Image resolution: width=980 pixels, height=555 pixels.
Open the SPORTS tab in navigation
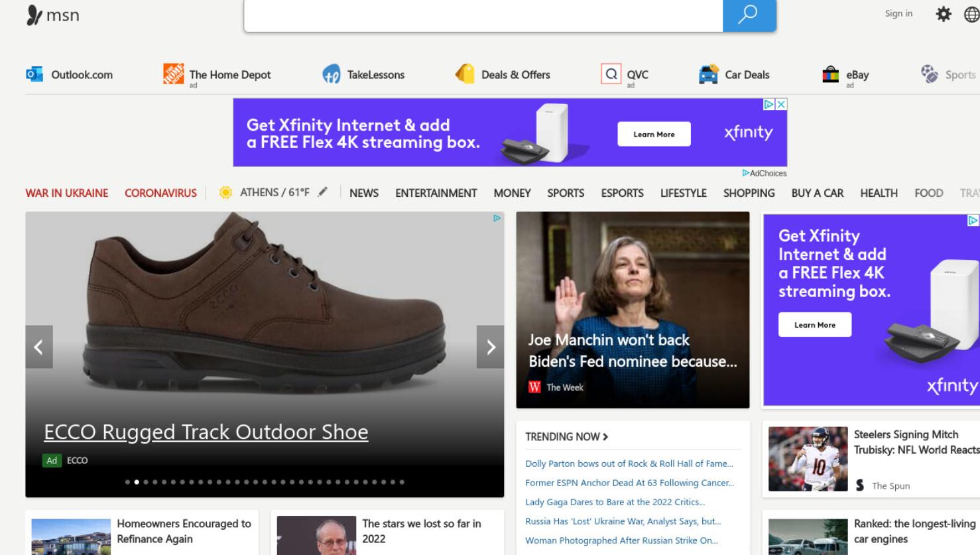[x=566, y=193]
